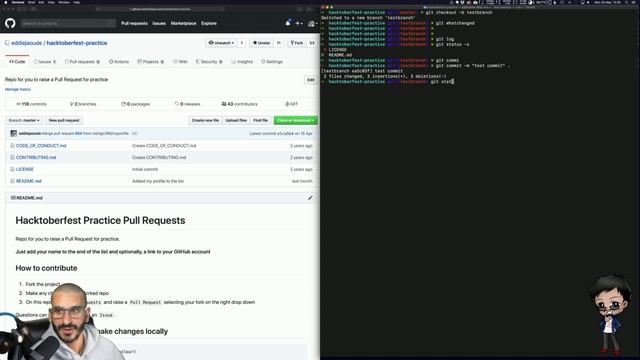Screen dimensions: 640x360
Task: Open the Security tab
Action: (x=209, y=62)
